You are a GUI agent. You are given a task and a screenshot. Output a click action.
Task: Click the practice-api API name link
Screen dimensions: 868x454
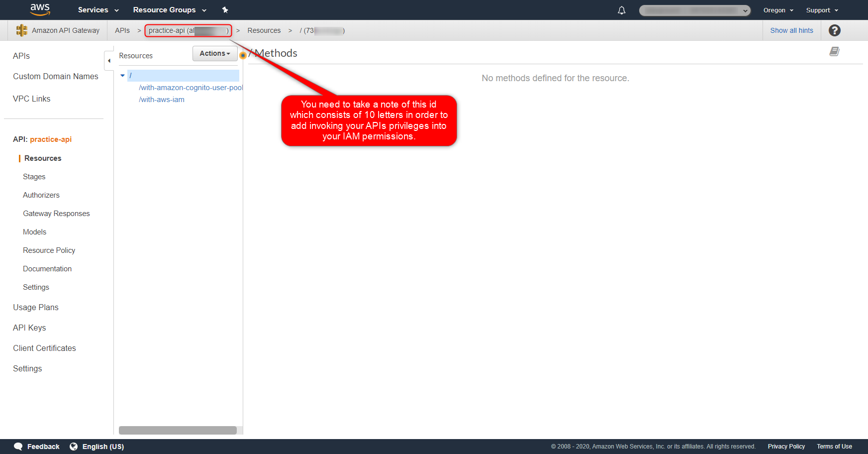coord(51,139)
